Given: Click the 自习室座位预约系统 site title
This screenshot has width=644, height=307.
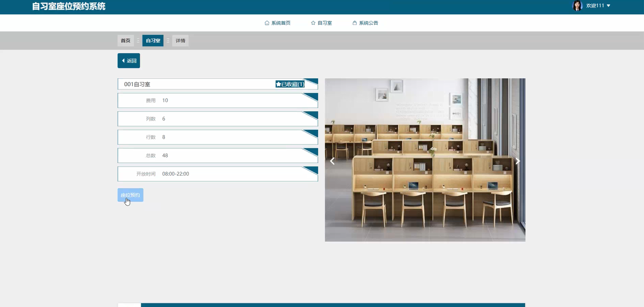Looking at the screenshot, I should [x=69, y=6].
